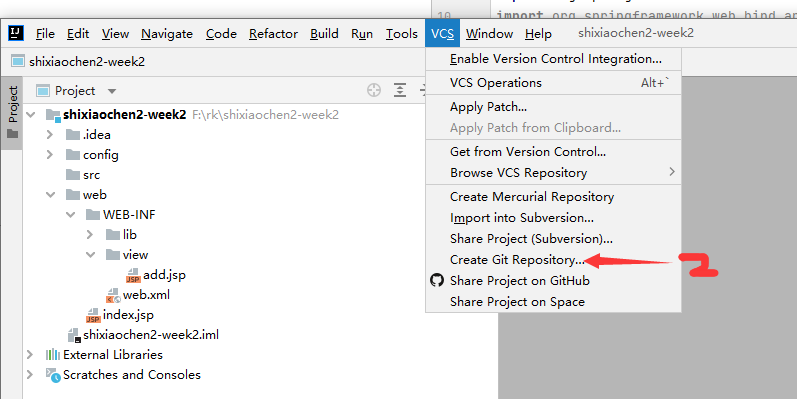
Task: Select the add.jsp file icon
Action: [133, 275]
